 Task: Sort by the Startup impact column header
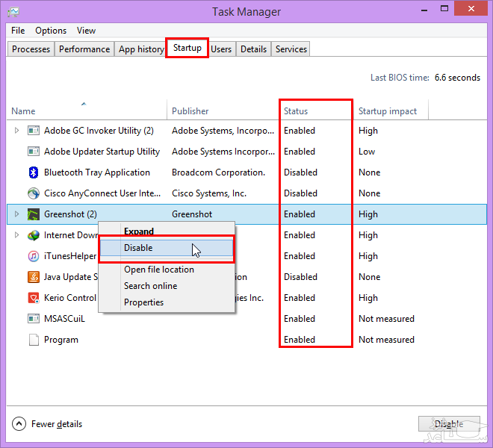[388, 111]
